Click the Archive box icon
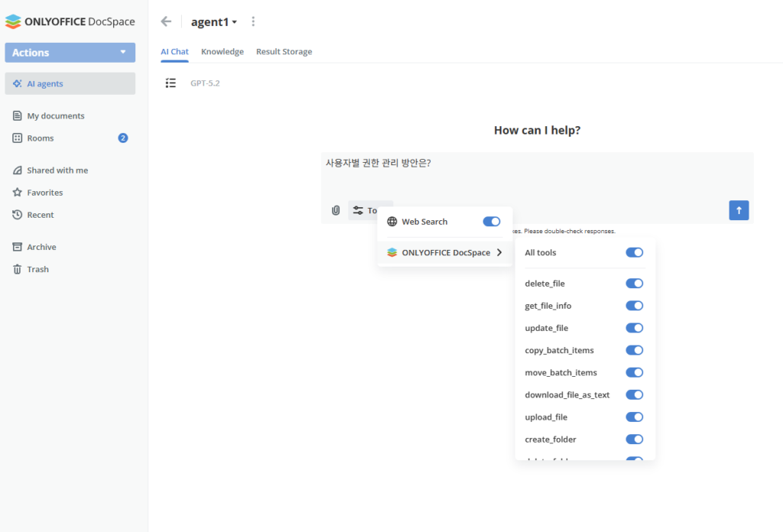 point(18,247)
